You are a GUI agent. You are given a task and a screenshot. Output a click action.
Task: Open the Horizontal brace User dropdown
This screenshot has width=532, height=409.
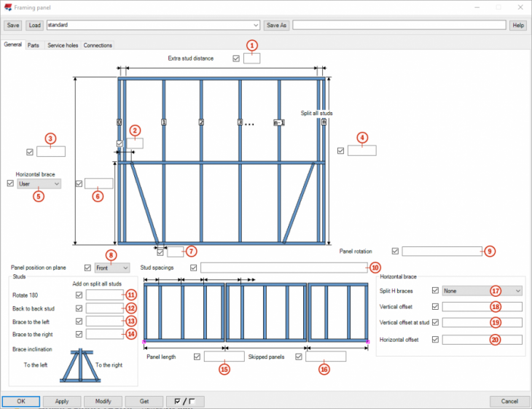pos(39,184)
